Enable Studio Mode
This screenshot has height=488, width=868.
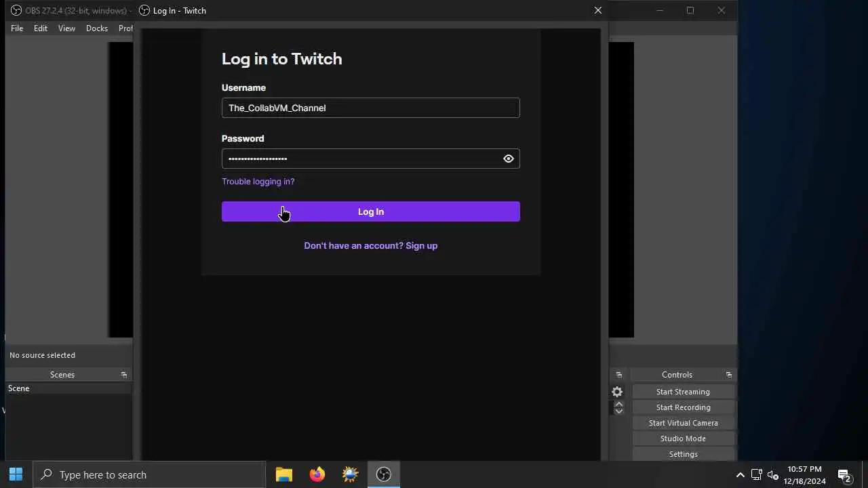(x=683, y=439)
